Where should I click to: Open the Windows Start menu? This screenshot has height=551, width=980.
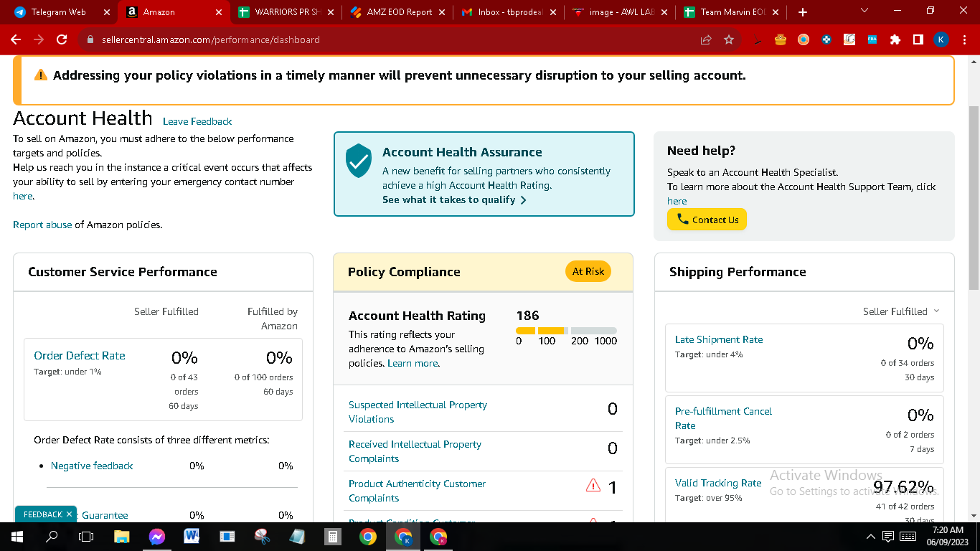[x=17, y=537]
